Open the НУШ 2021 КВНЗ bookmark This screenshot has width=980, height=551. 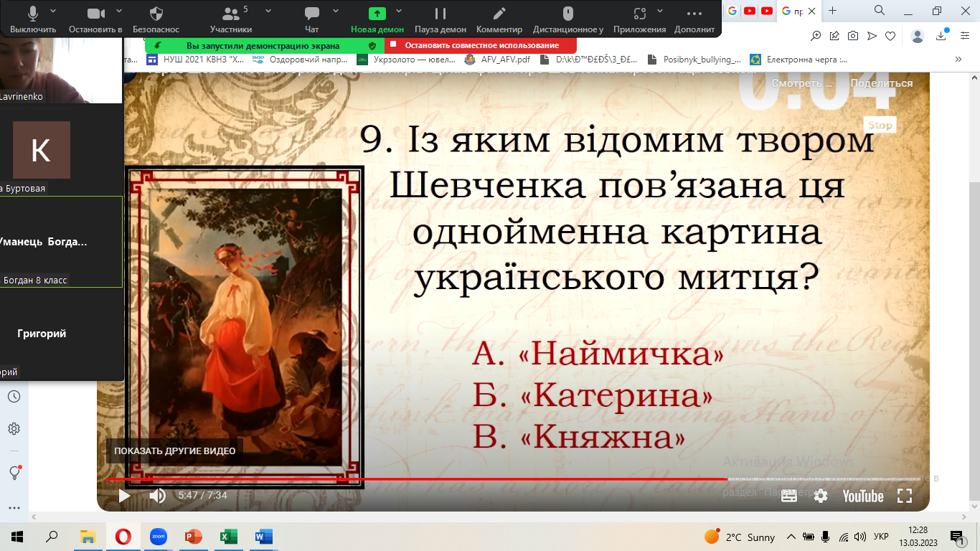pyautogui.click(x=196, y=60)
